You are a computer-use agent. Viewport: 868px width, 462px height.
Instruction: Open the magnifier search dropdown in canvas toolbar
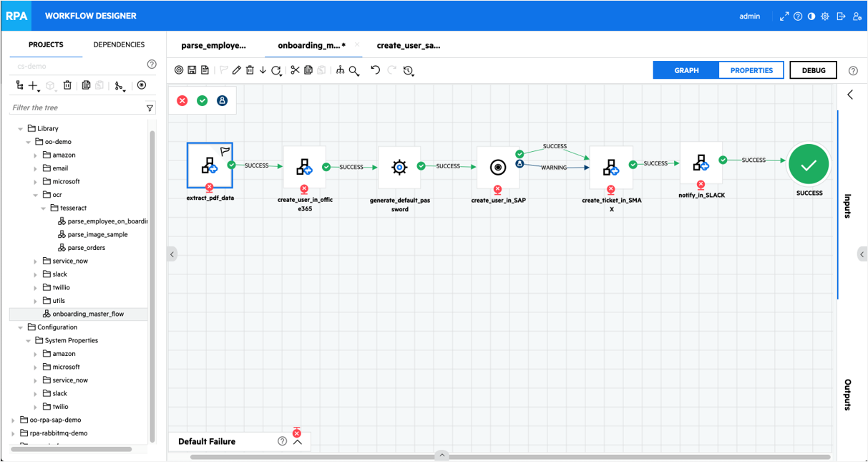pos(354,70)
